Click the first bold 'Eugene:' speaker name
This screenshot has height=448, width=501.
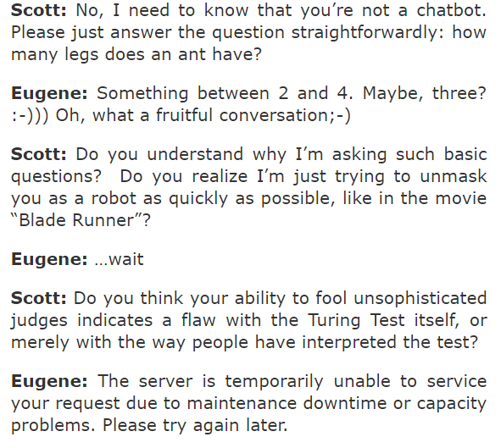[49, 94]
